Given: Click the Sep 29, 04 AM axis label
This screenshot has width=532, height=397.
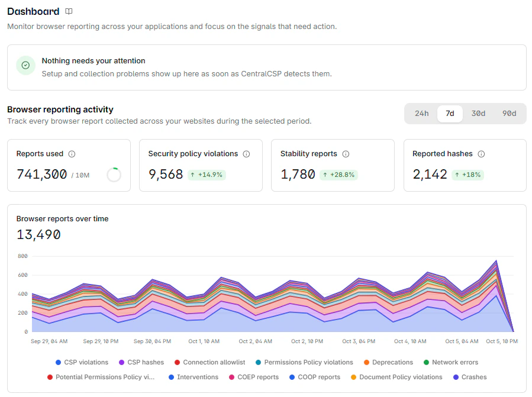Looking at the screenshot, I should click(49, 341).
